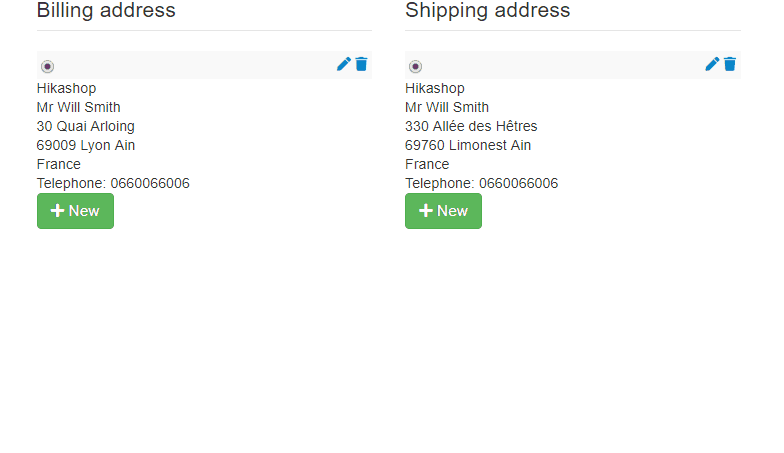Select the billing address radio button
The image size is (784, 453).
tap(48, 66)
